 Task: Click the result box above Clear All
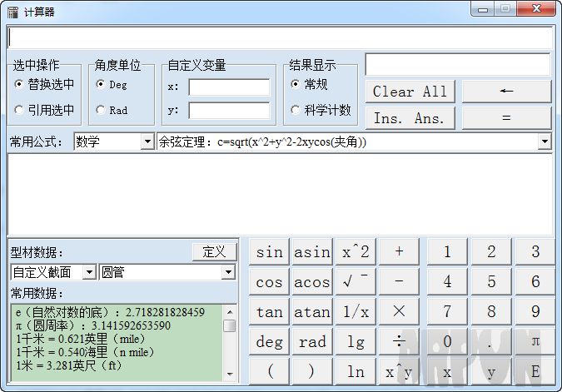458,64
